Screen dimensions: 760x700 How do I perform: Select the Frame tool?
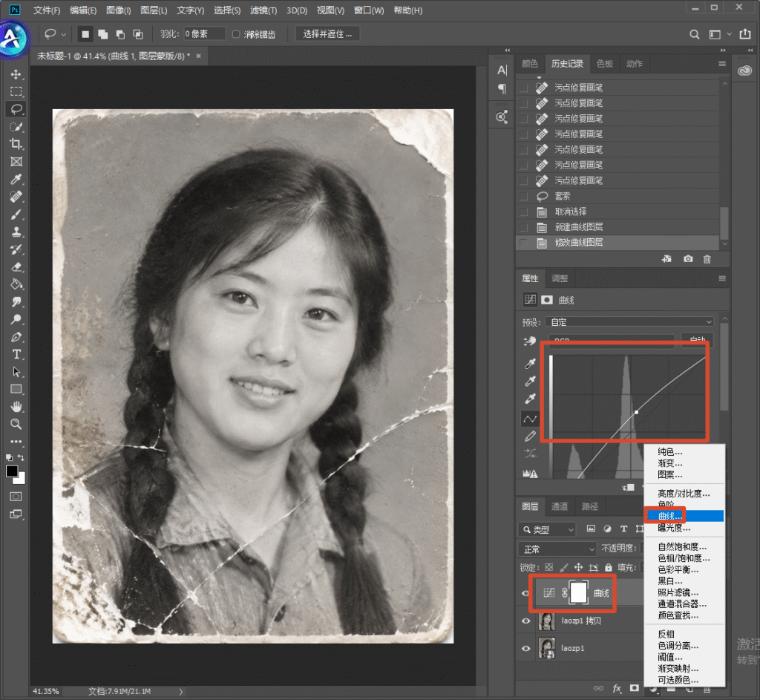coord(16,161)
